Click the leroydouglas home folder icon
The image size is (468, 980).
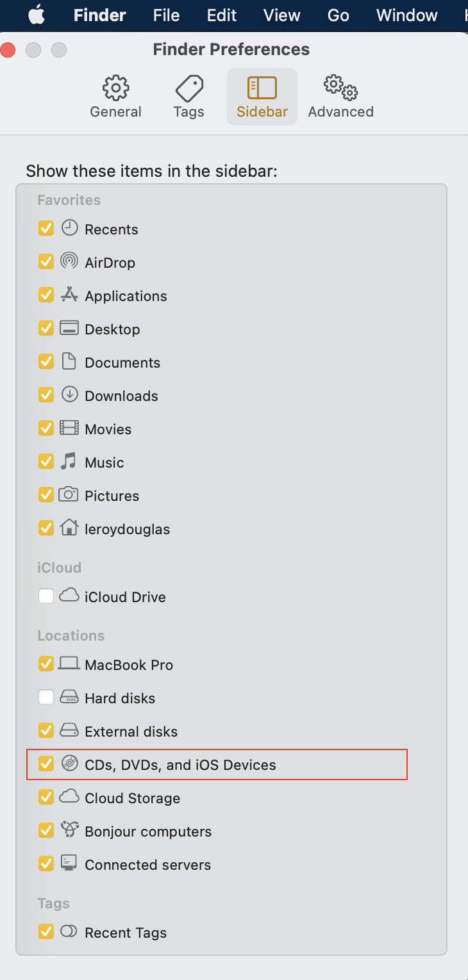[x=69, y=528]
